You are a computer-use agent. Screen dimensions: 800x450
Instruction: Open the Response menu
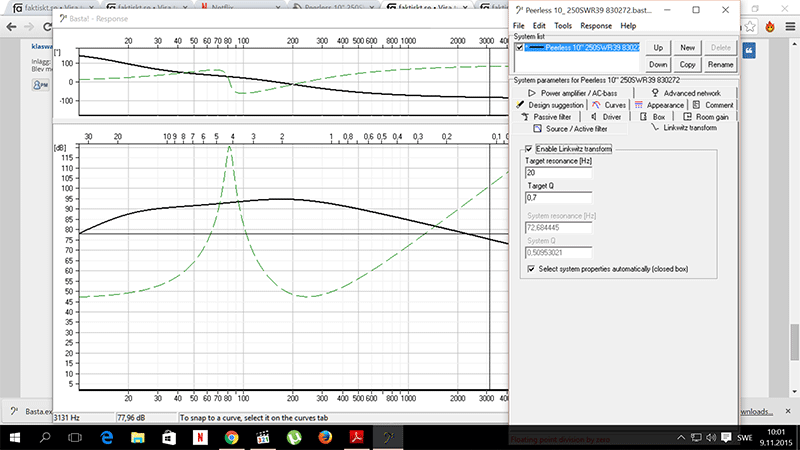coord(596,25)
